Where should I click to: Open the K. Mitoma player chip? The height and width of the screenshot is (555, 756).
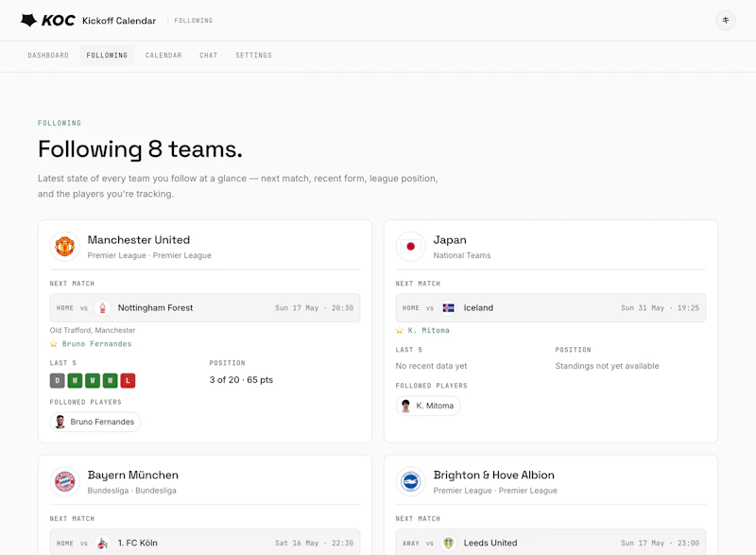click(x=428, y=406)
